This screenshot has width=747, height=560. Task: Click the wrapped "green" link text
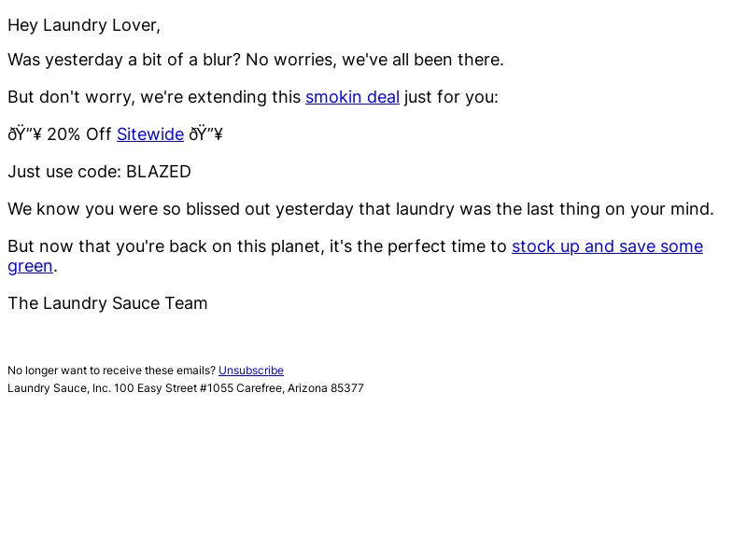pyautogui.click(x=30, y=266)
